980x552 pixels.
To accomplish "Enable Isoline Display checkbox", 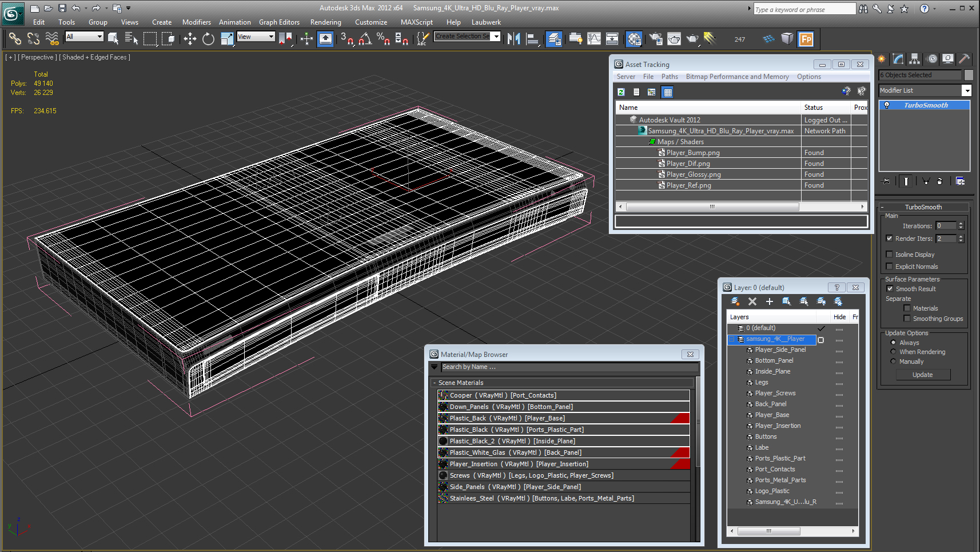I will pos(889,255).
